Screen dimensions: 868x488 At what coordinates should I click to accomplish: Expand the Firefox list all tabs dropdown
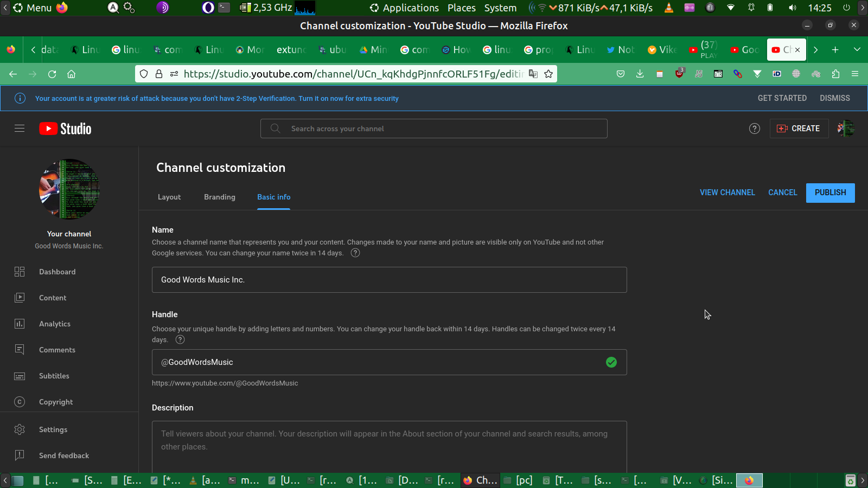[x=857, y=50]
